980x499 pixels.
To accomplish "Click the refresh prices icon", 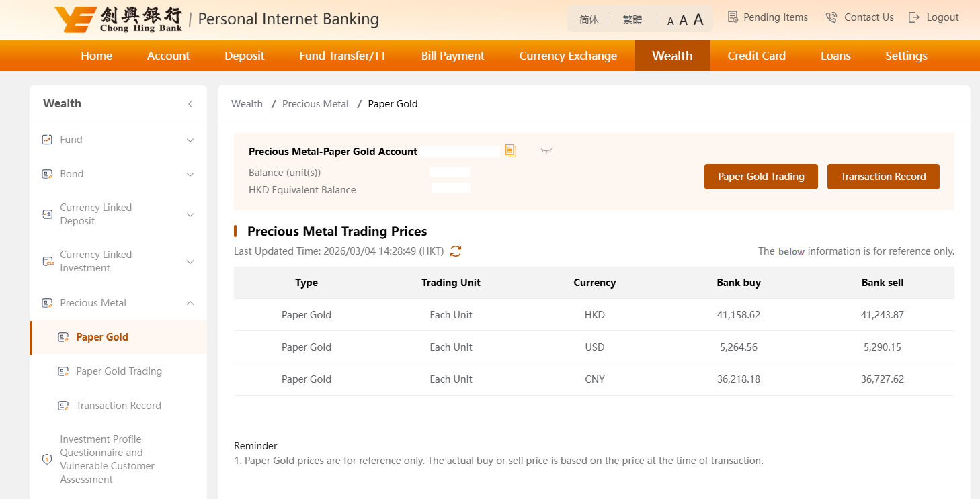I will (x=456, y=251).
